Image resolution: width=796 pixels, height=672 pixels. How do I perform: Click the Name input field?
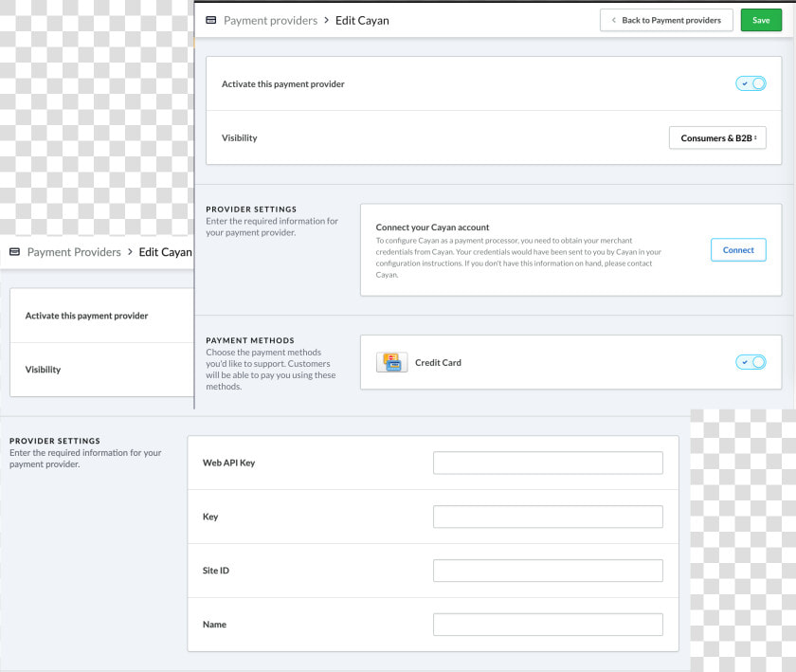tap(548, 625)
